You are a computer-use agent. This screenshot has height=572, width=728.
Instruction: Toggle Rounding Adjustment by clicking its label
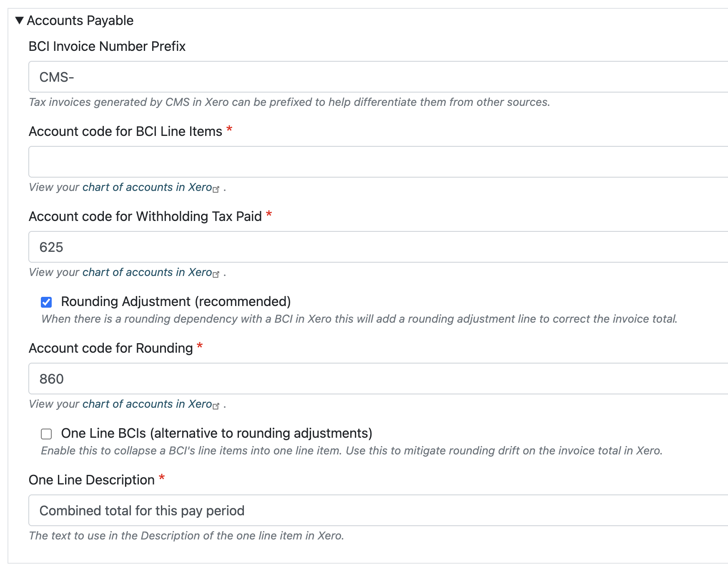pyautogui.click(x=176, y=301)
